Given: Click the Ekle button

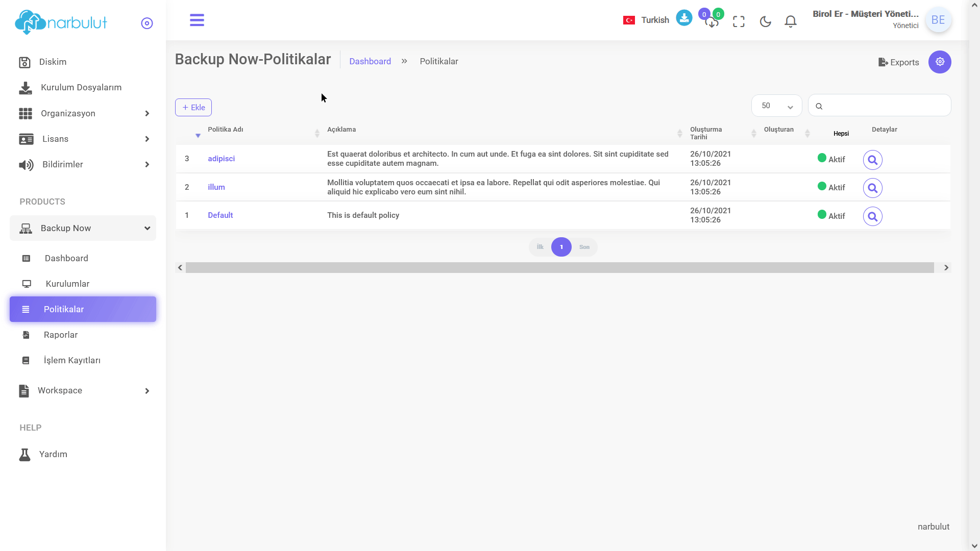Looking at the screenshot, I should pos(193,108).
